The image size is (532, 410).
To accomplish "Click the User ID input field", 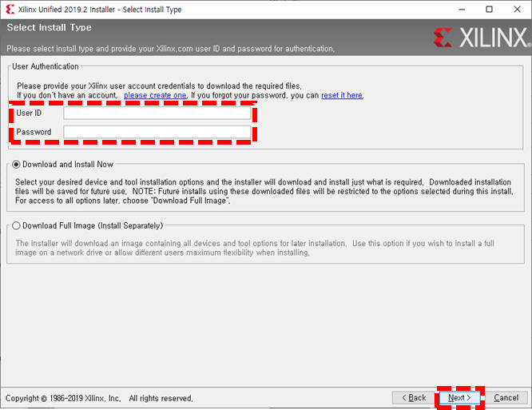I will [157, 113].
